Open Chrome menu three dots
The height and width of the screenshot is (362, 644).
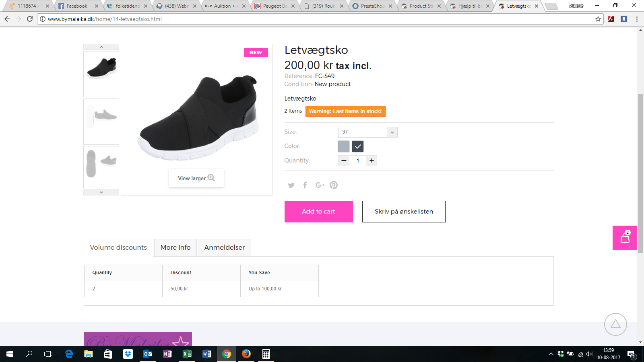(637, 19)
